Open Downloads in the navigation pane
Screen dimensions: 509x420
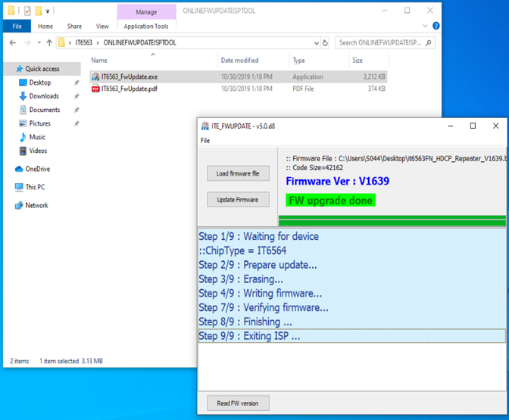pyautogui.click(x=43, y=96)
